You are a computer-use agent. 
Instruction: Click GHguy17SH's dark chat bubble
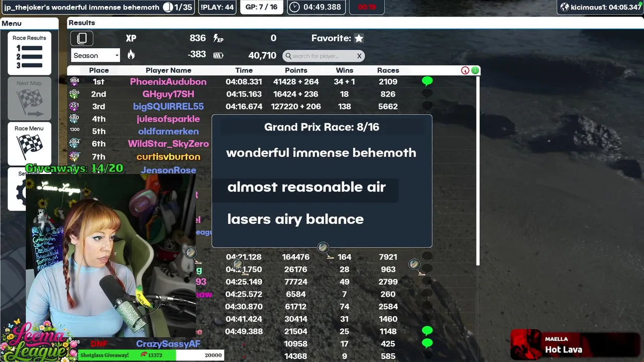point(427,94)
